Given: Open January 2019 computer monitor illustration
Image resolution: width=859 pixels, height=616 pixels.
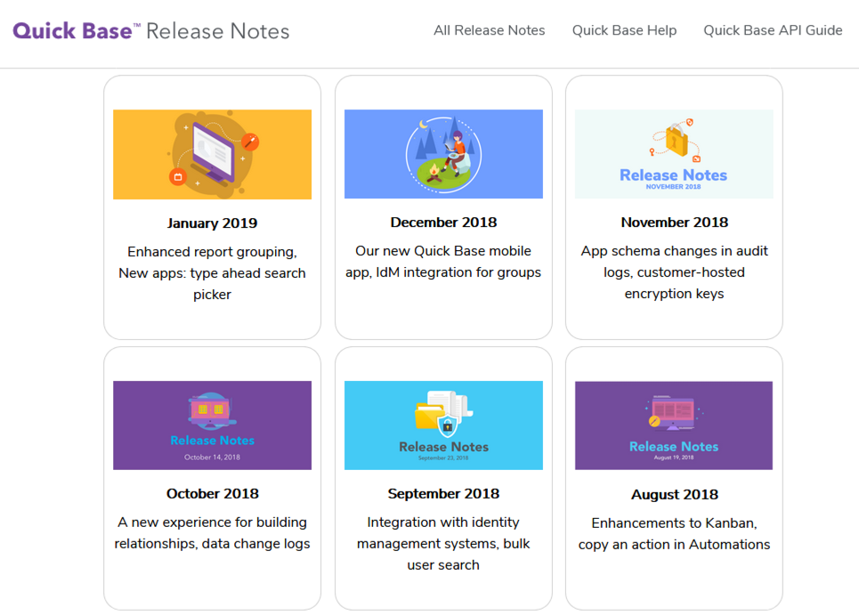Looking at the screenshot, I should 213,154.
